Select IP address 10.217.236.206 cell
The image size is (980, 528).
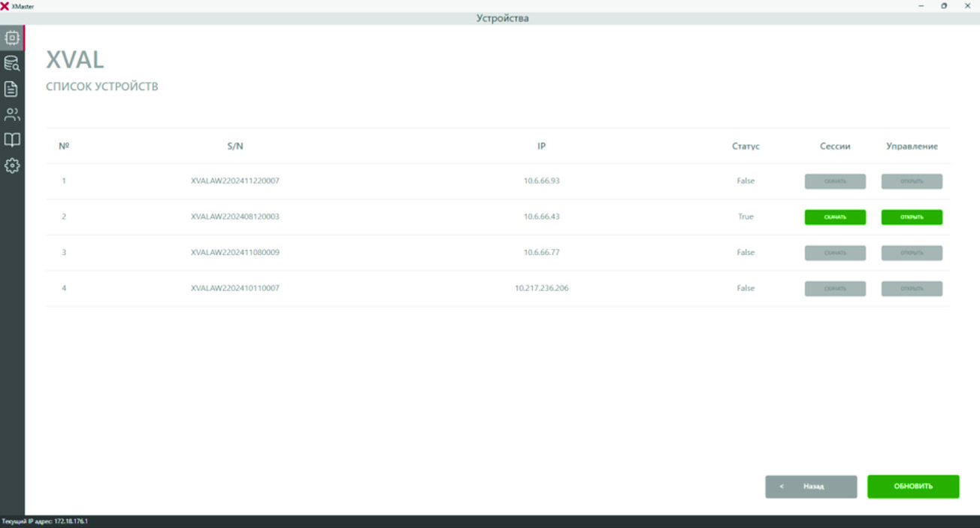tap(541, 288)
